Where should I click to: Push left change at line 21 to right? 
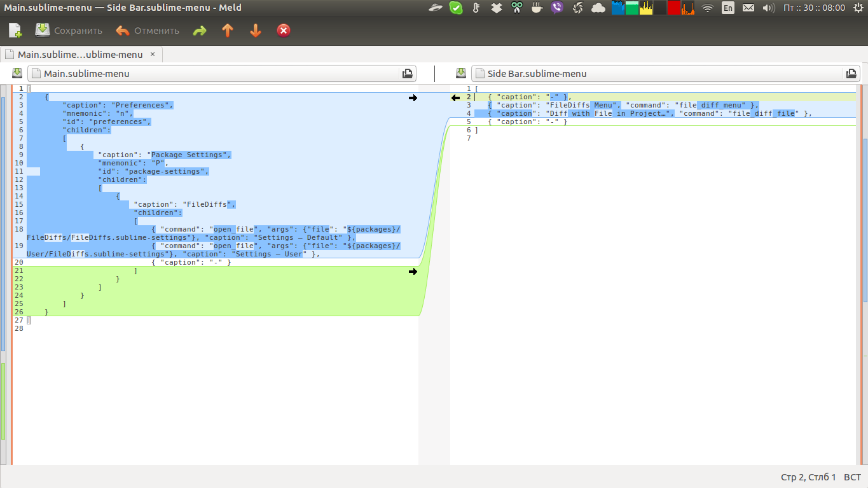413,272
